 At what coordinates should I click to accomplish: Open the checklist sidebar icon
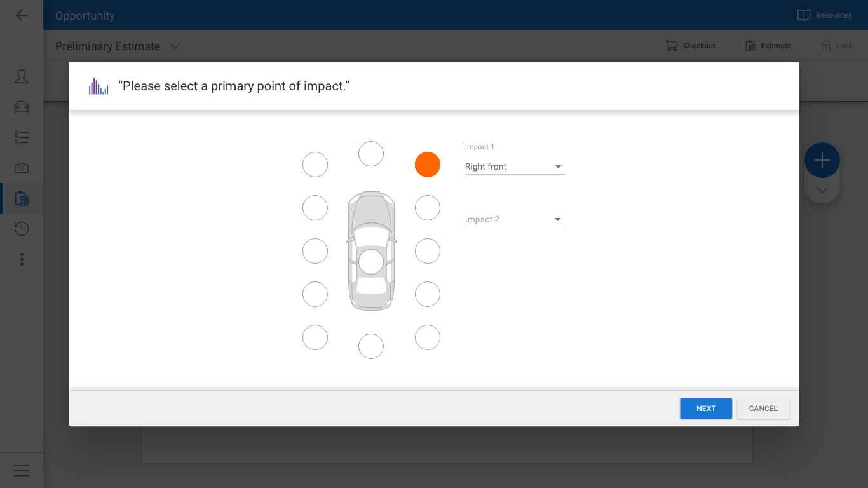[22, 137]
